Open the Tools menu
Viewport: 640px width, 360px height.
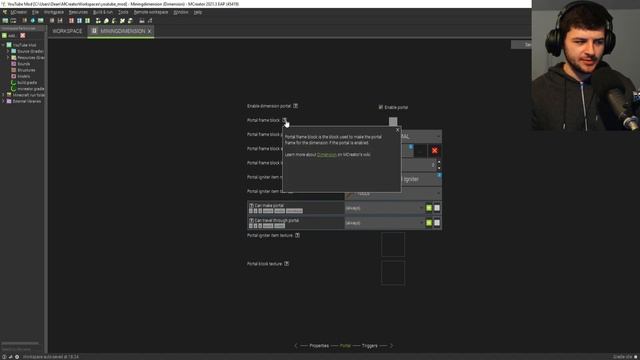[x=123, y=12]
